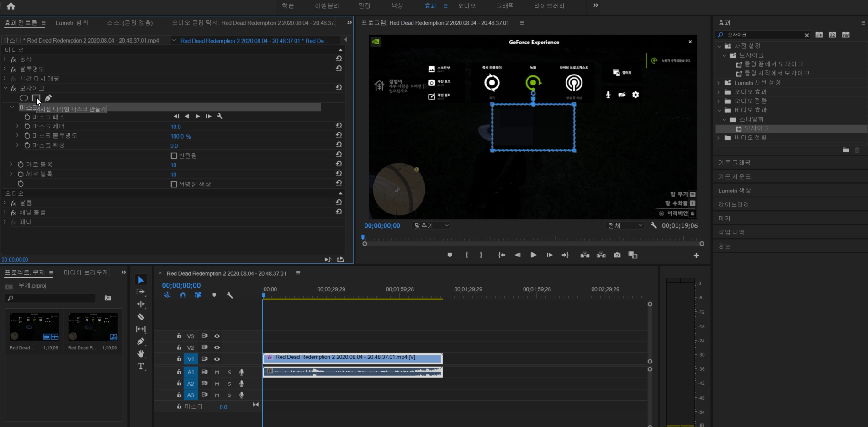Image resolution: width=868 pixels, height=427 pixels.
Task: Open the 전체 playback resolution dropdown
Action: pos(625,225)
